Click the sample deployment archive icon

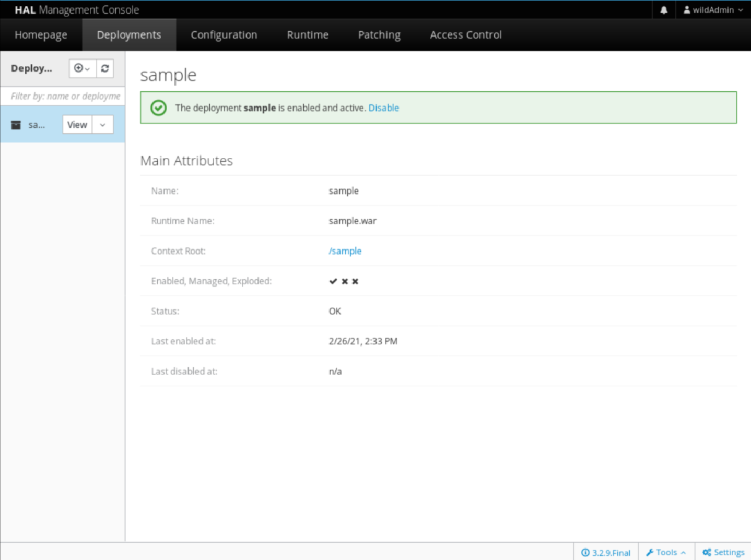tap(16, 125)
